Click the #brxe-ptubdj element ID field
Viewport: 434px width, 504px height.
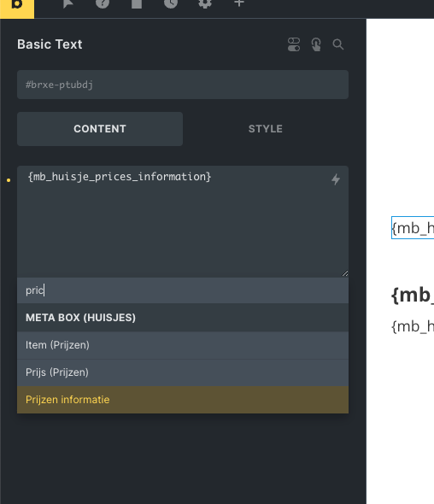point(183,85)
